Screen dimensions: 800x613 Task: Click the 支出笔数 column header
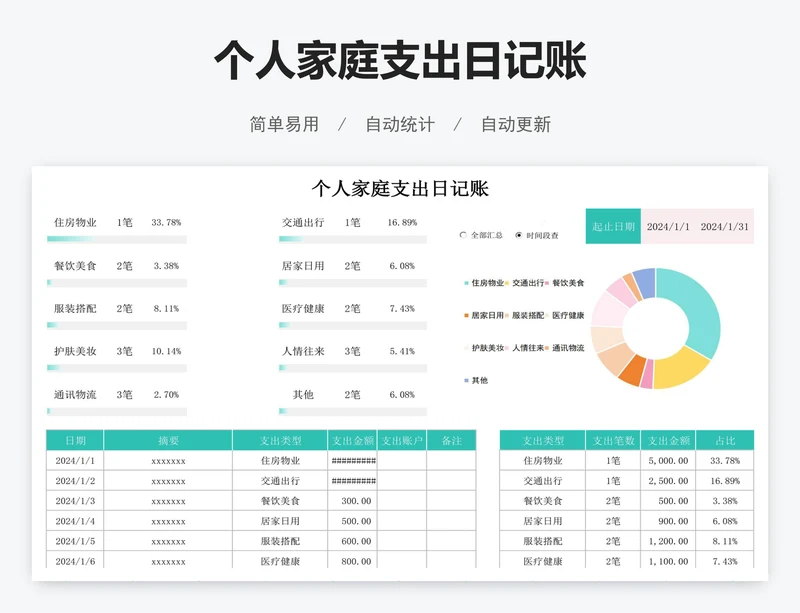coord(613,440)
